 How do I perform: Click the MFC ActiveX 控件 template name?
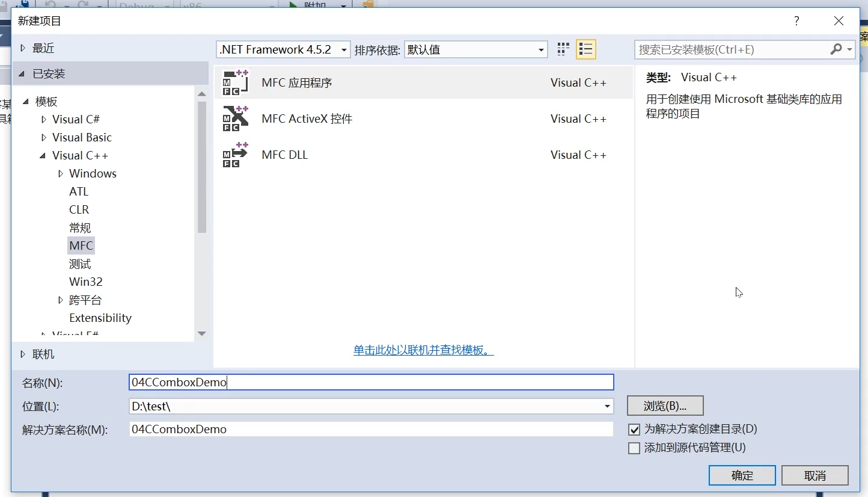[307, 119]
